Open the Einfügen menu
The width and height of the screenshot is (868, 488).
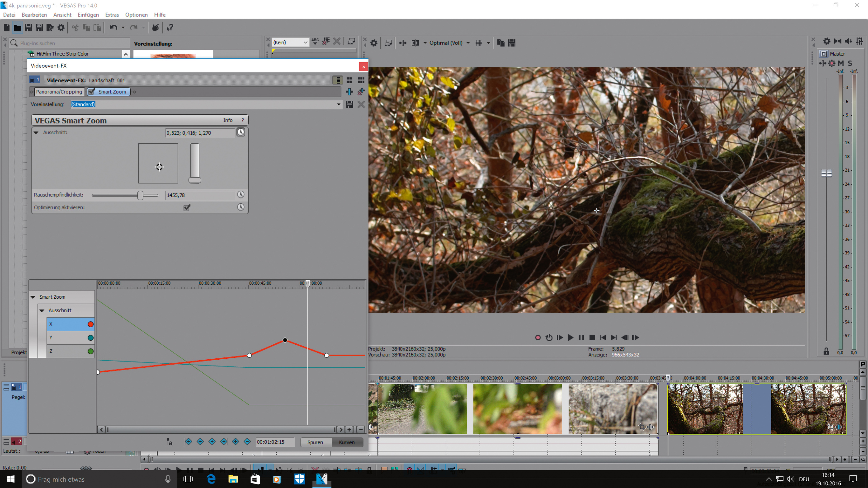tap(88, 15)
